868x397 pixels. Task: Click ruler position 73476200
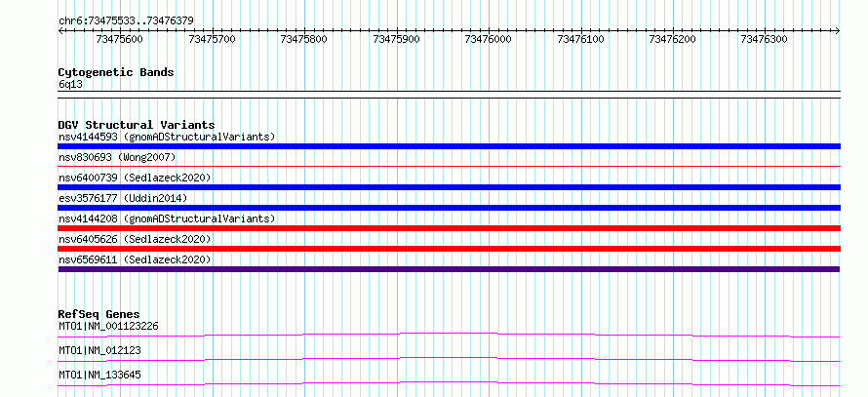click(673, 39)
